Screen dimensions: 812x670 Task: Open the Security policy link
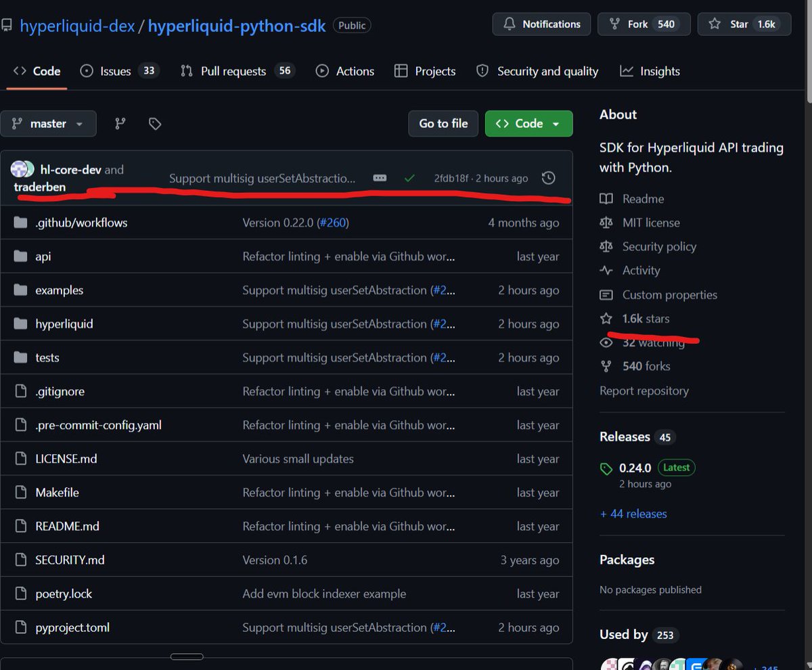pos(648,246)
